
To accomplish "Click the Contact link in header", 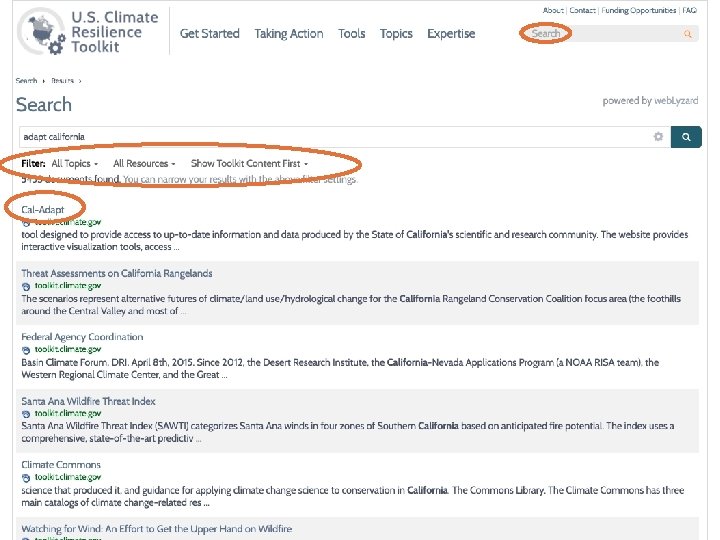I will (582, 10).
